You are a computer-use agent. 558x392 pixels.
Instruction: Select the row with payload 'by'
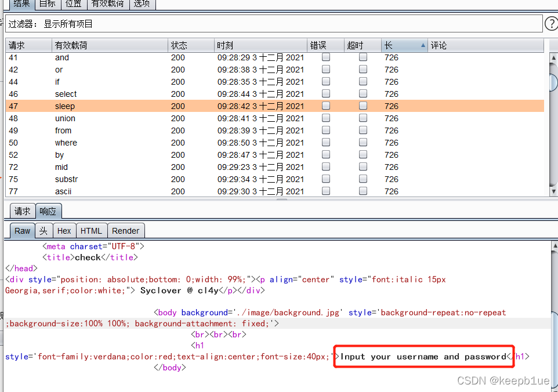pyautogui.click(x=275, y=155)
